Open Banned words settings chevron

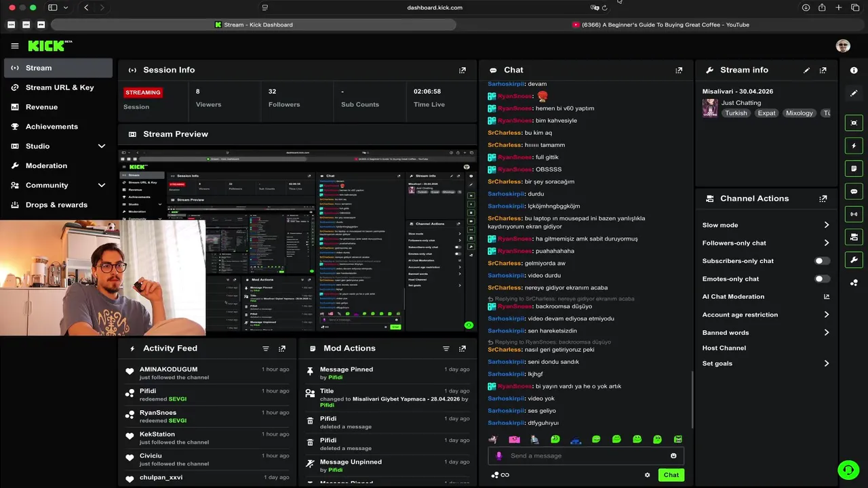point(826,333)
